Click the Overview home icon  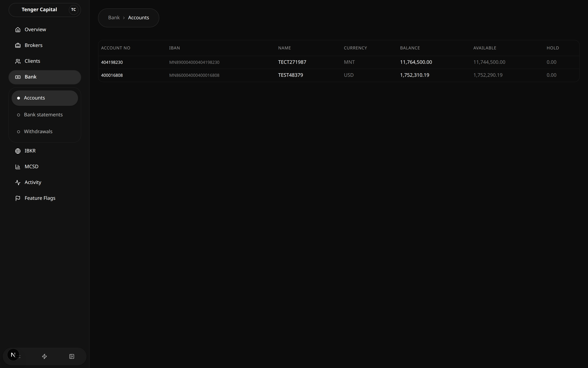[x=18, y=29]
